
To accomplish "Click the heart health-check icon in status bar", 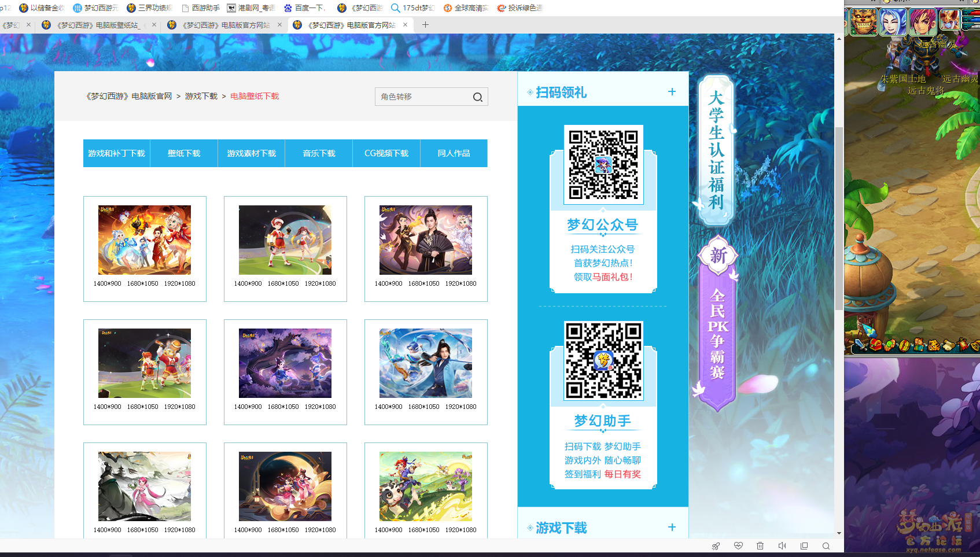I will tap(738, 546).
